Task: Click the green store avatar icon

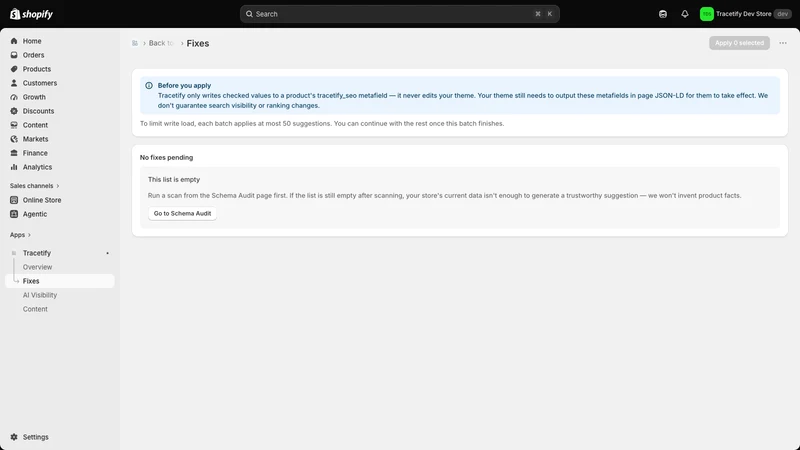Action: pos(707,14)
